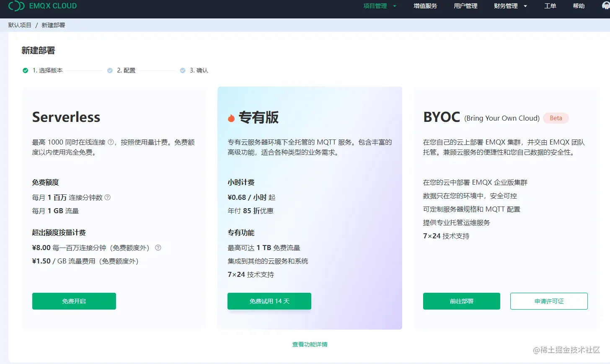Click 7×24 技术支持 in 专有版 card
The height and width of the screenshot is (364, 610).
click(251, 274)
